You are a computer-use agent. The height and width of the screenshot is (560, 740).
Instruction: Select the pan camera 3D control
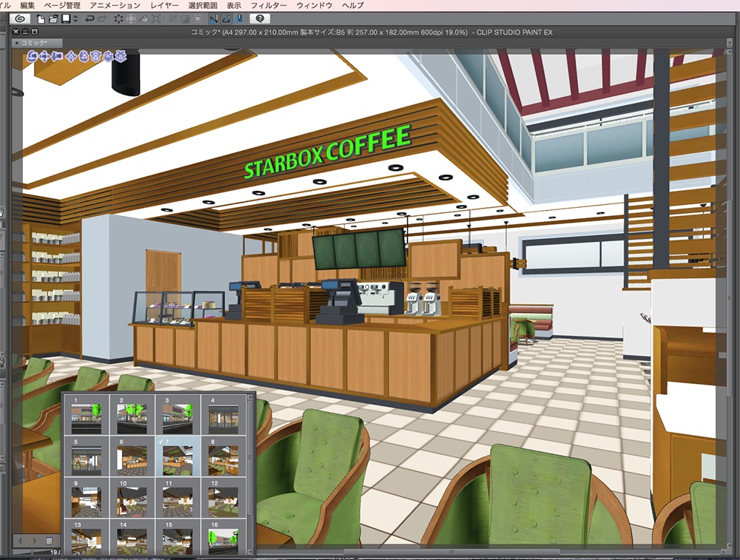click(x=44, y=56)
